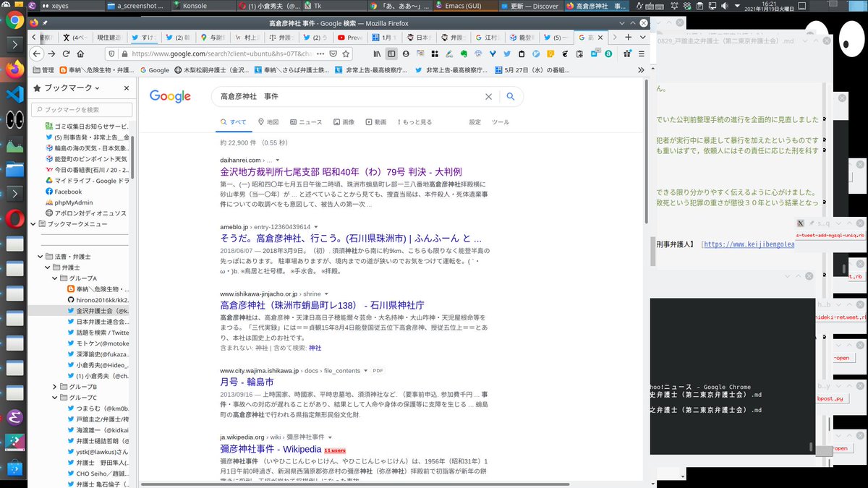Screen dimensions: 868x488
Task: Open Visual Studio Code from the dock
Action: pos(15,94)
